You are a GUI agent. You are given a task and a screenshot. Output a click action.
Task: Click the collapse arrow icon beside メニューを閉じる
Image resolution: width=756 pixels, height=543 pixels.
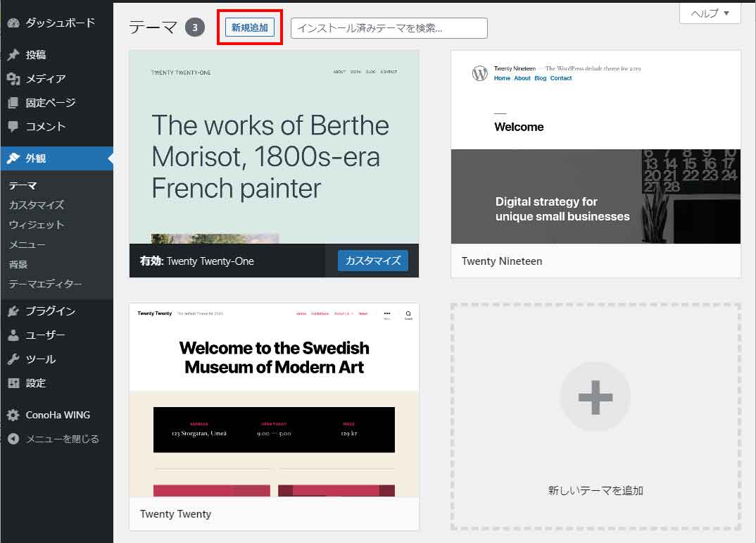(x=13, y=439)
